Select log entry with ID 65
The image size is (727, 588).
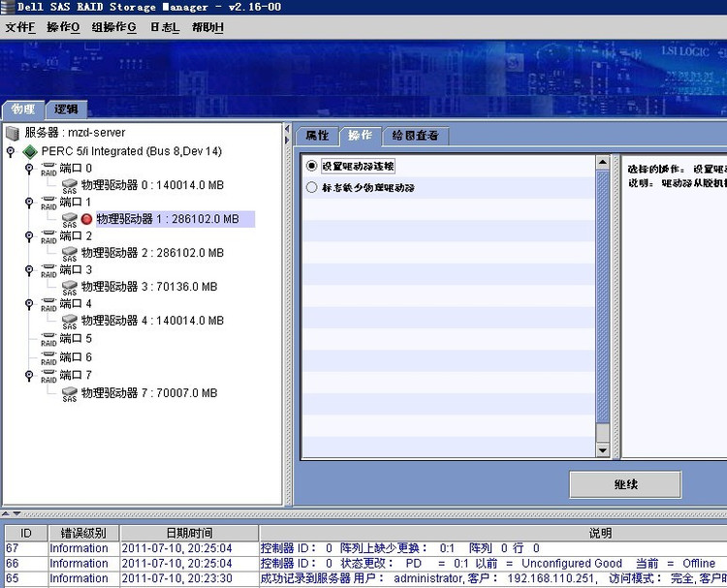(365, 578)
